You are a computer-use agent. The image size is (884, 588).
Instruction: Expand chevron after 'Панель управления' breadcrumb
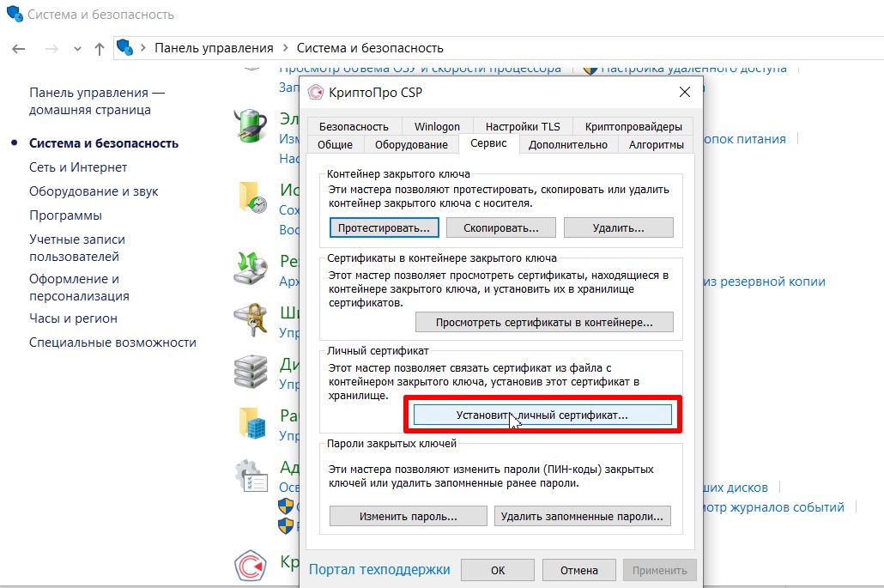(285, 48)
